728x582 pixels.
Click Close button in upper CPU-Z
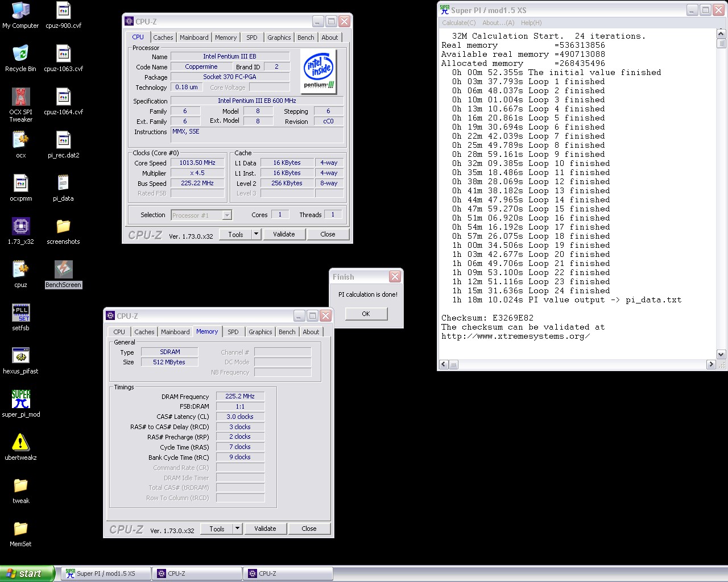point(328,234)
